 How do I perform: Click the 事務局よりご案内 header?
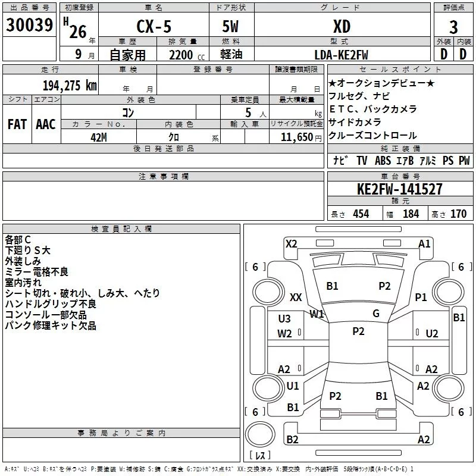(121, 433)
